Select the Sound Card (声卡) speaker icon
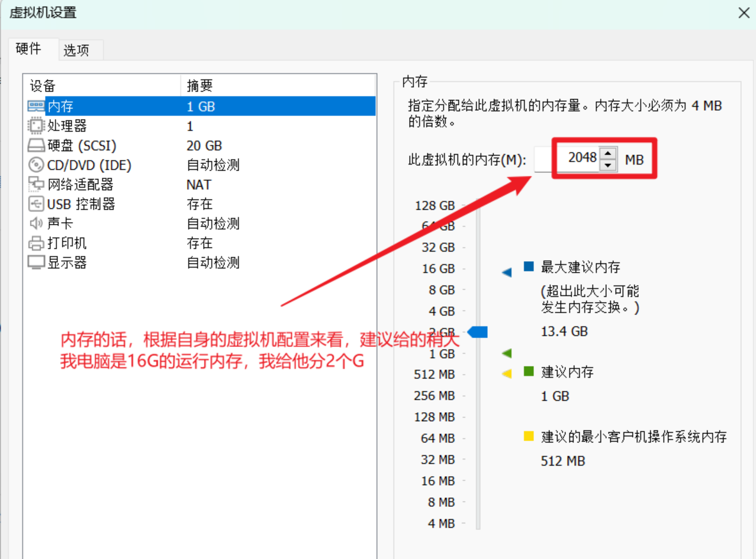The width and height of the screenshot is (756, 559). (x=36, y=224)
